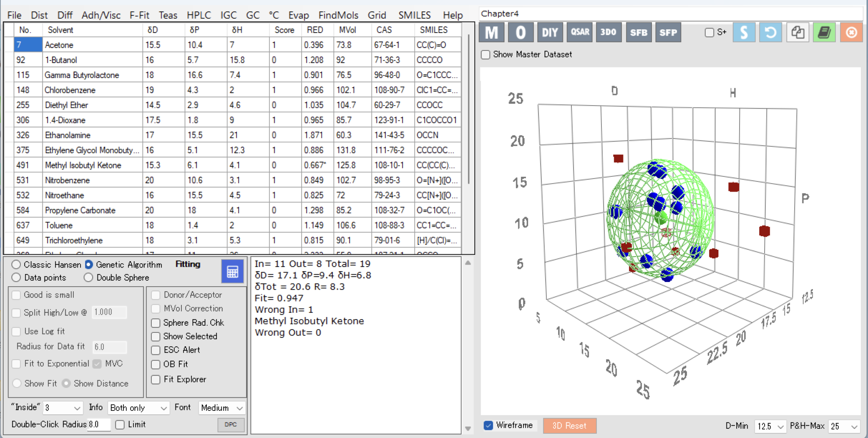Screen dimensions: 868x438
Task: Open the 3DO tool icon
Action: pyautogui.click(x=608, y=33)
